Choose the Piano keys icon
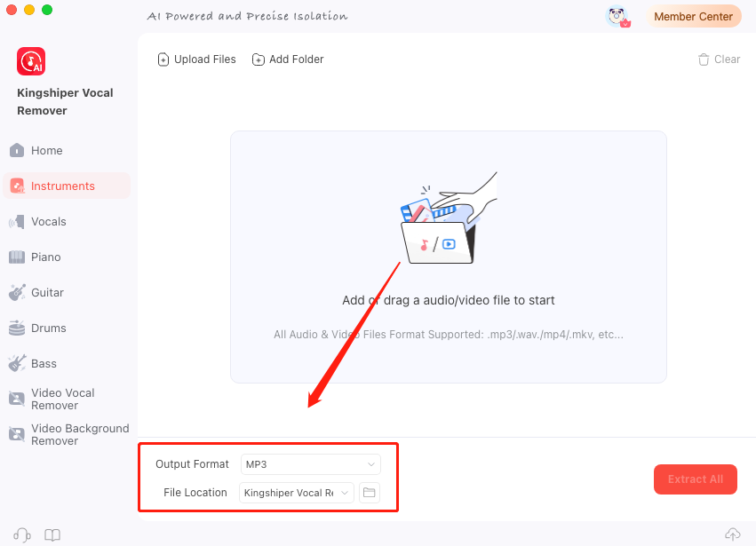The width and height of the screenshot is (756, 546). (x=17, y=257)
